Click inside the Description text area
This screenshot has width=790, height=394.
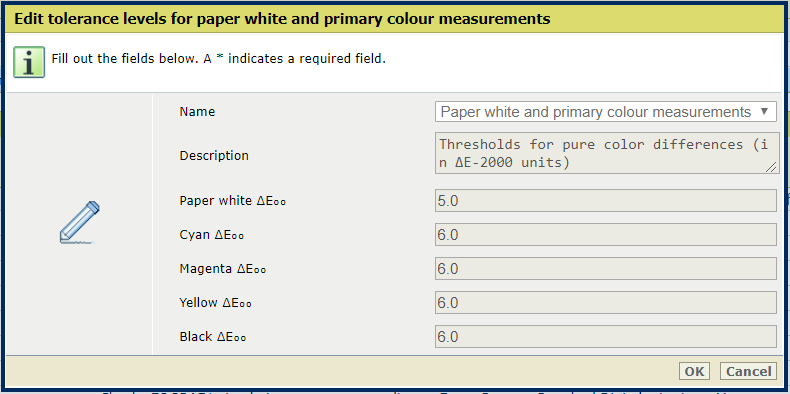click(x=606, y=153)
